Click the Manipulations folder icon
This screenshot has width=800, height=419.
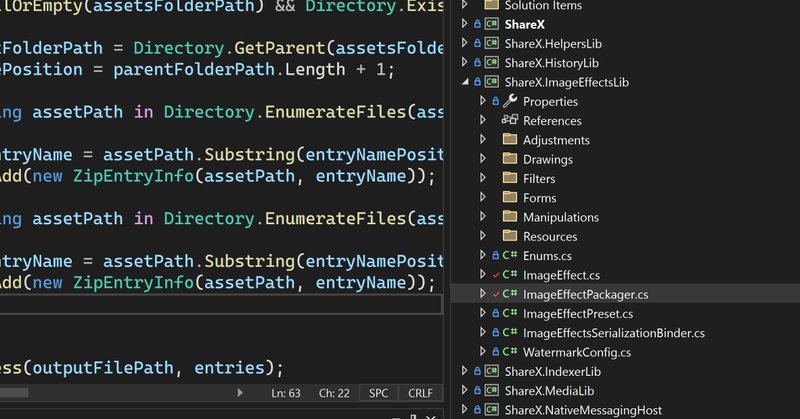(510, 216)
